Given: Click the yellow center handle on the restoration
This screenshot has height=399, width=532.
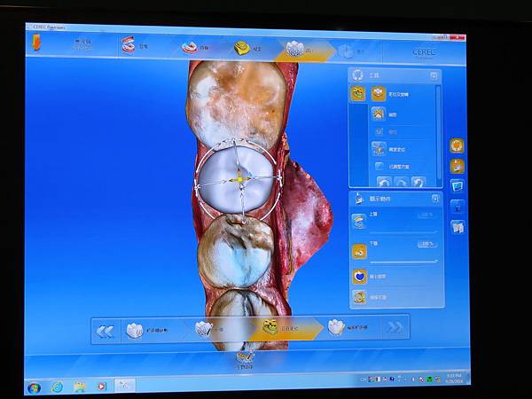Looking at the screenshot, I should click(240, 180).
